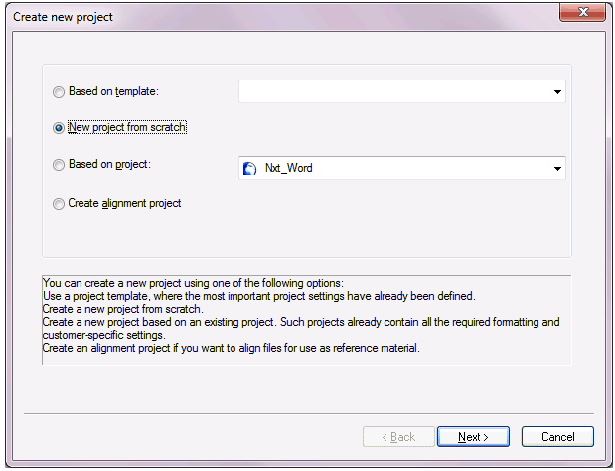Image resolution: width=615 pixels, height=471 pixels.
Task: Click the "Create new project" title bar text
Action: (x=62, y=17)
